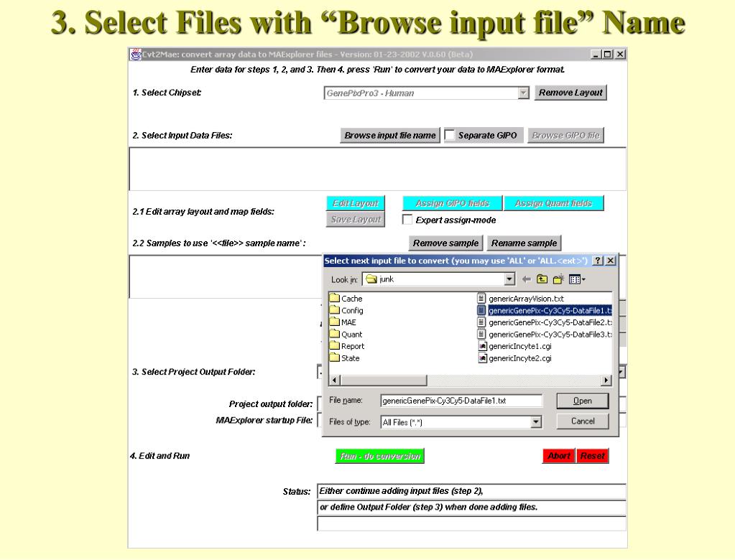735x560 pixels.
Task: Click the 'Either continue adding input files' status field
Action: pos(471,491)
